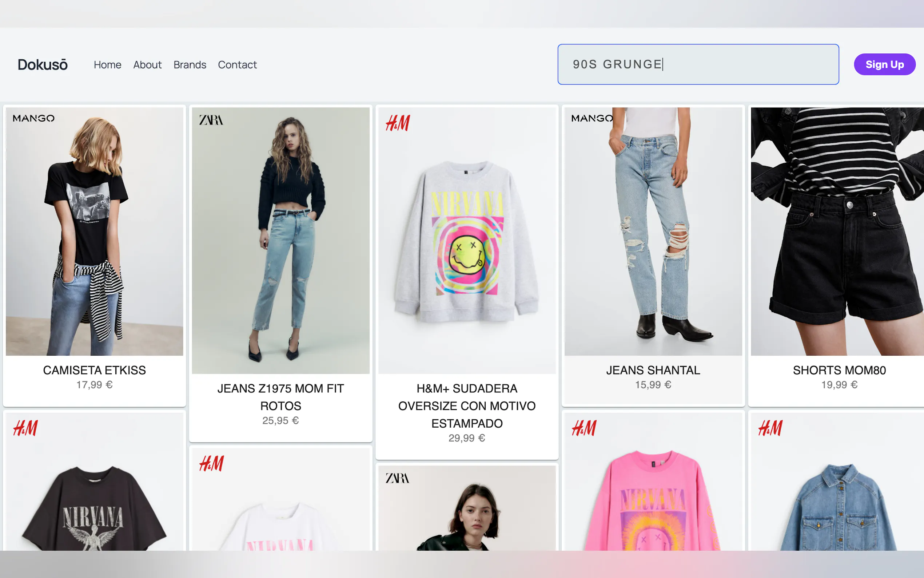The image size is (924, 578).
Task: Select the JEANS Z1975 MOM FIT ROTOS title
Action: tap(280, 397)
